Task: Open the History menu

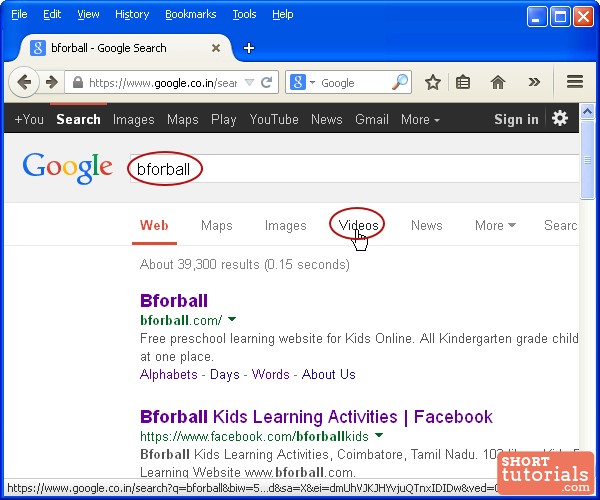Action: [132, 15]
